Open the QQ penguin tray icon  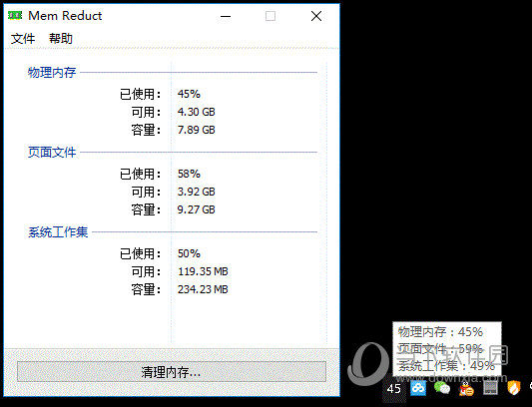(x=466, y=389)
